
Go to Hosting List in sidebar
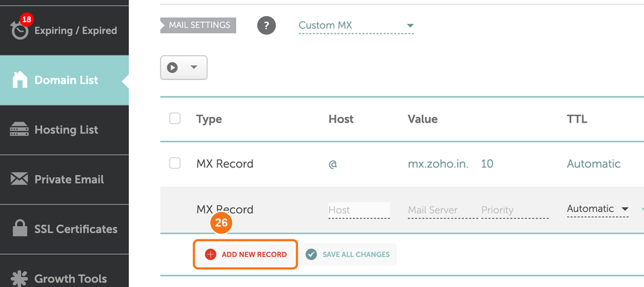pos(64,129)
